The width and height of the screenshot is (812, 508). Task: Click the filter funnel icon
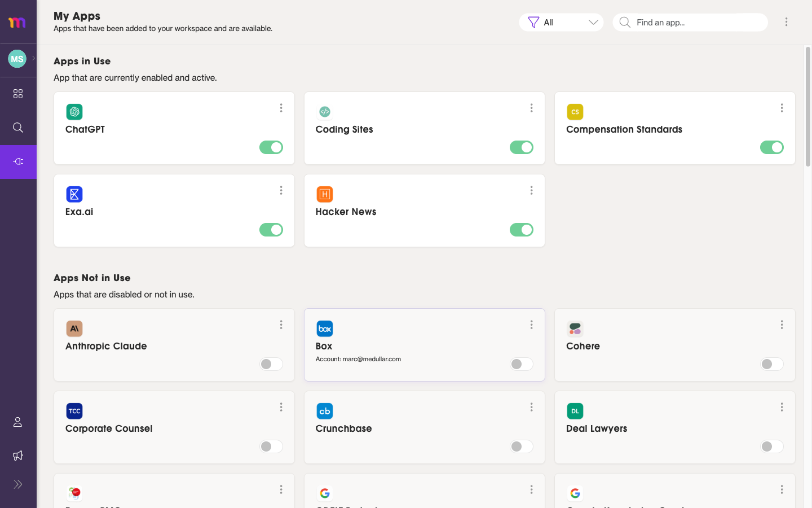(533, 23)
